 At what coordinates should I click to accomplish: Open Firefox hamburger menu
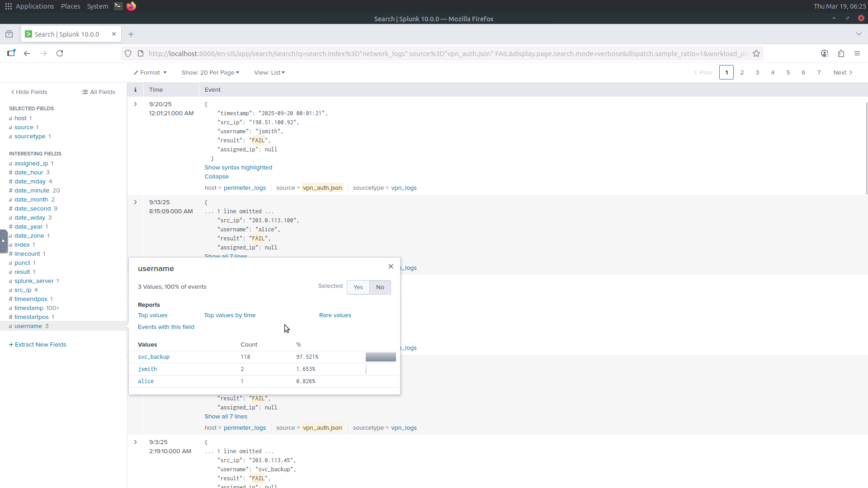coord(857,53)
